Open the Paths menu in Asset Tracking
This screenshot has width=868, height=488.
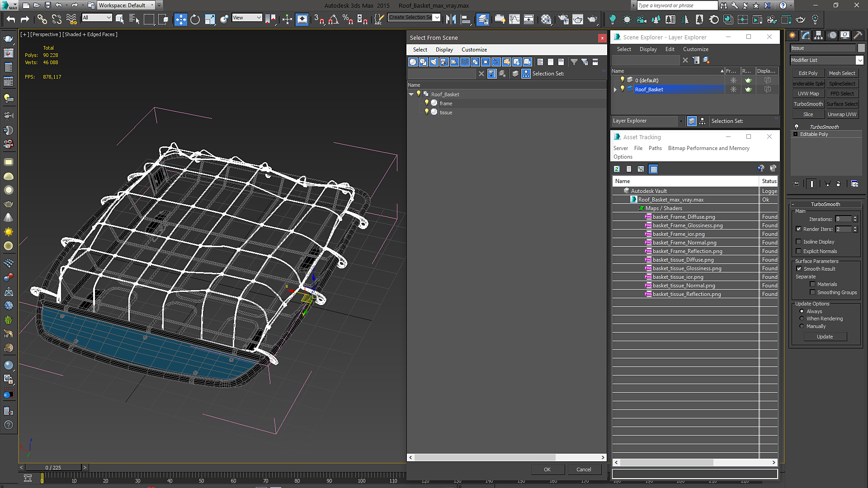655,148
